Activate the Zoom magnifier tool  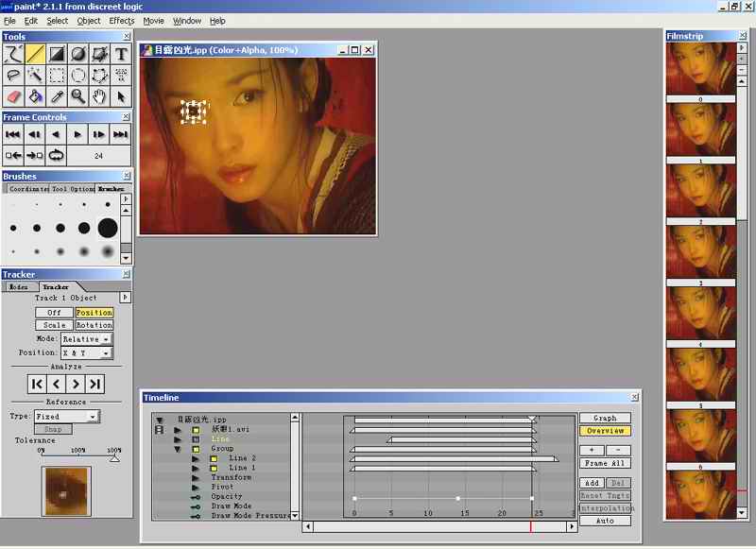click(x=78, y=95)
